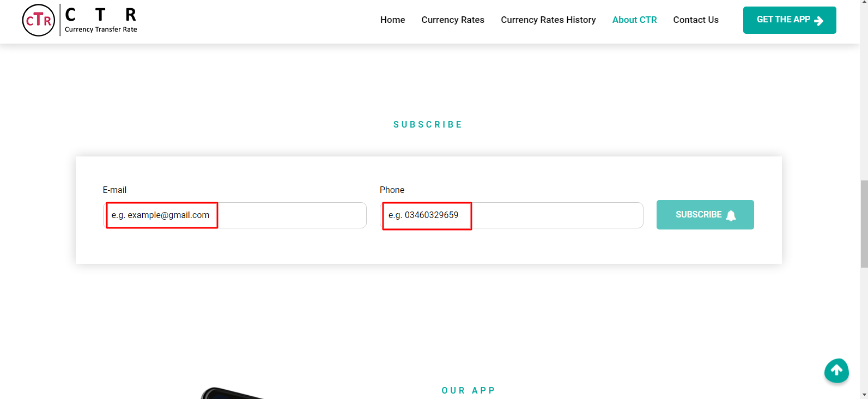Click the Phone field label
Viewport: 868px width, 399px height.
click(392, 190)
